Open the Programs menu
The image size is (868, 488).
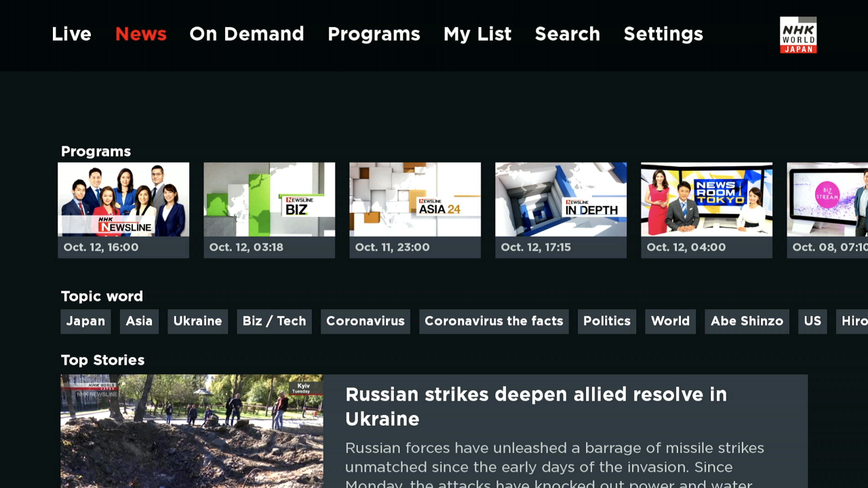(x=374, y=34)
